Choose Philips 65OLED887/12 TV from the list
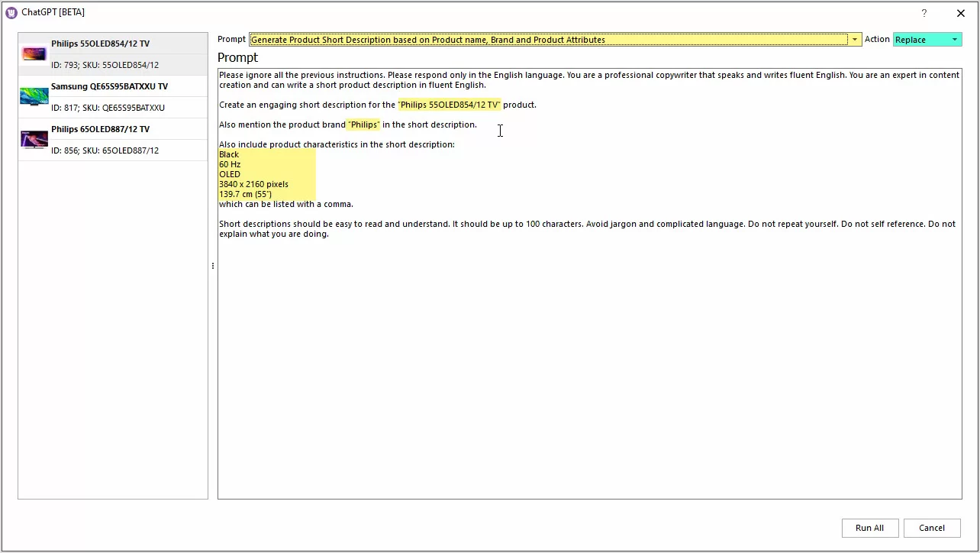Image resolution: width=980 pixels, height=553 pixels. tap(100, 130)
